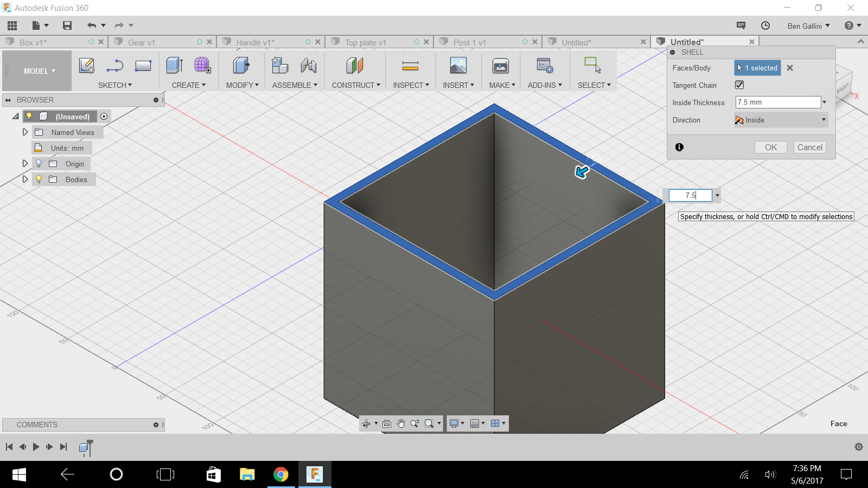868x488 pixels.
Task: Open the Direction Inside dropdown
Action: click(781, 120)
